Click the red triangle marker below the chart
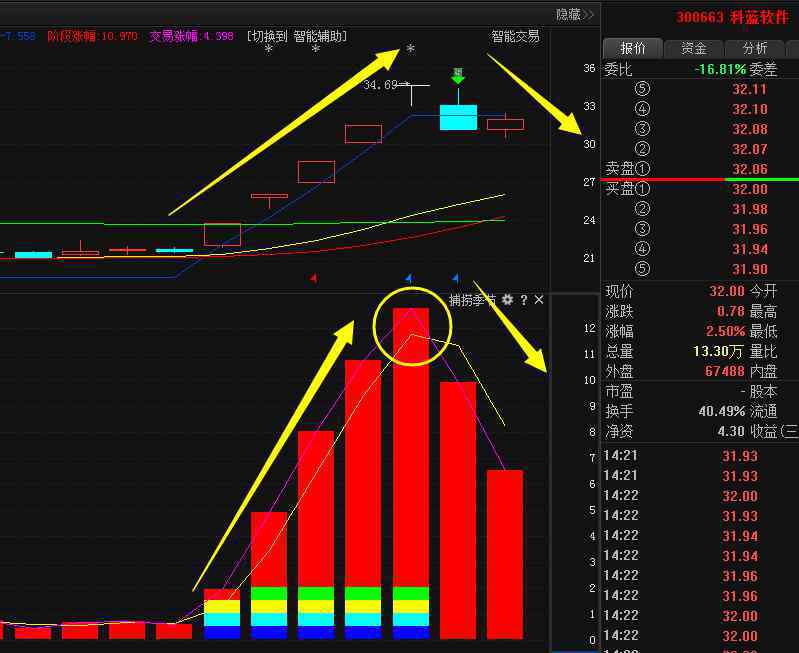 pos(314,278)
